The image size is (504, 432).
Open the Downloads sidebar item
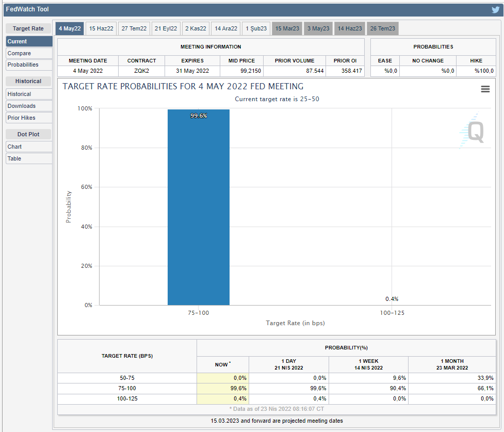tap(29, 106)
